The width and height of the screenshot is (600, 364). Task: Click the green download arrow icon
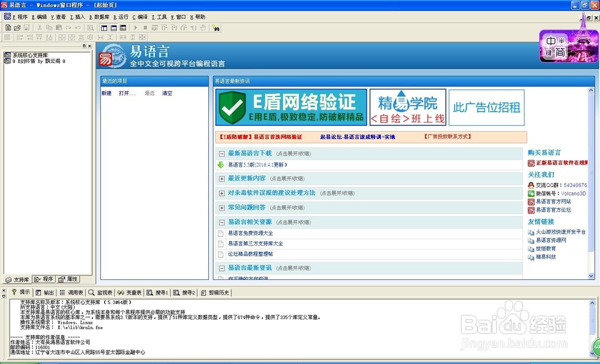coord(220,165)
